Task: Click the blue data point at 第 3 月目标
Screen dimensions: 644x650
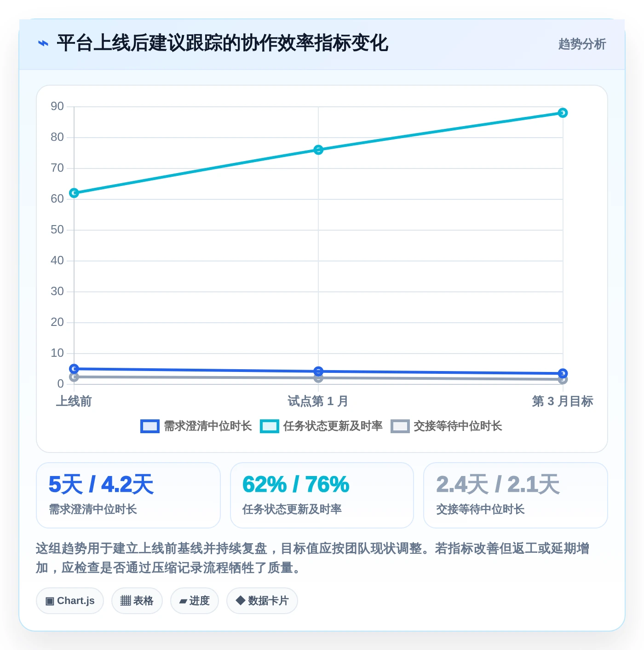Action: (563, 373)
